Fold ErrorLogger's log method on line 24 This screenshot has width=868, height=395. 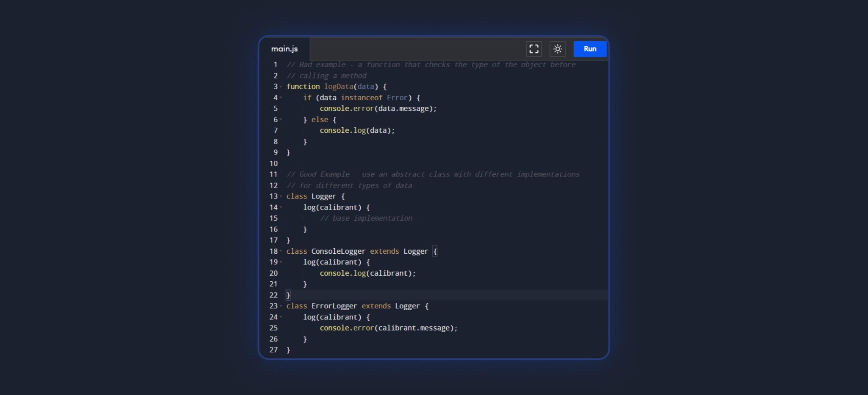[x=281, y=317]
